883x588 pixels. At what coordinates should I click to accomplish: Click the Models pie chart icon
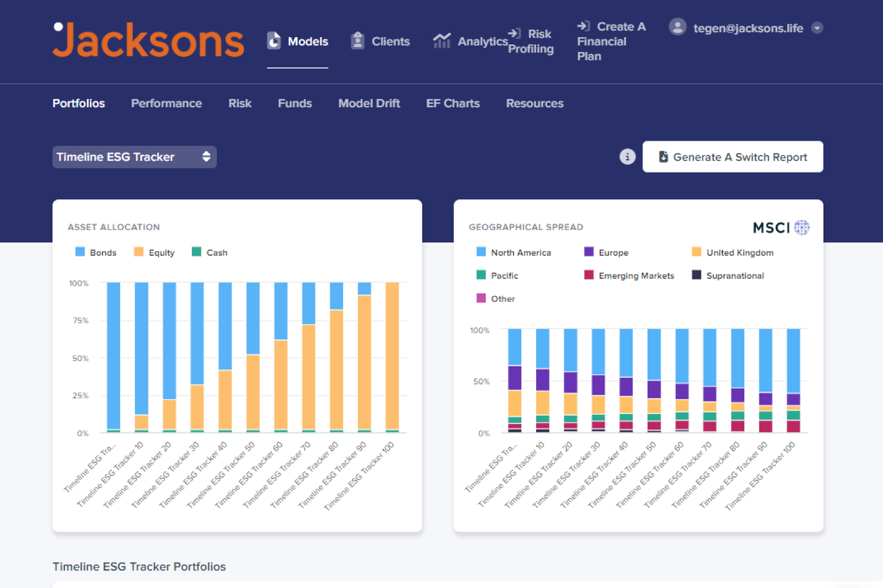click(x=274, y=41)
